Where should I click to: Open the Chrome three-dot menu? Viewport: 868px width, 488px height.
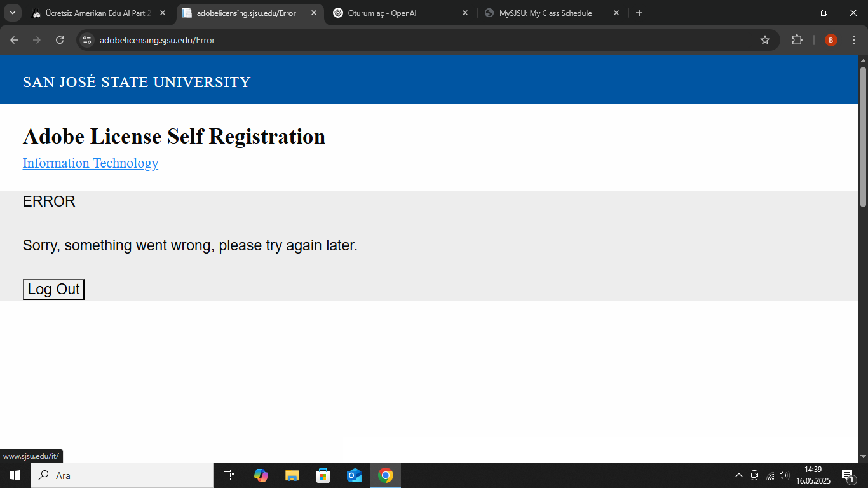pyautogui.click(x=854, y=40)
